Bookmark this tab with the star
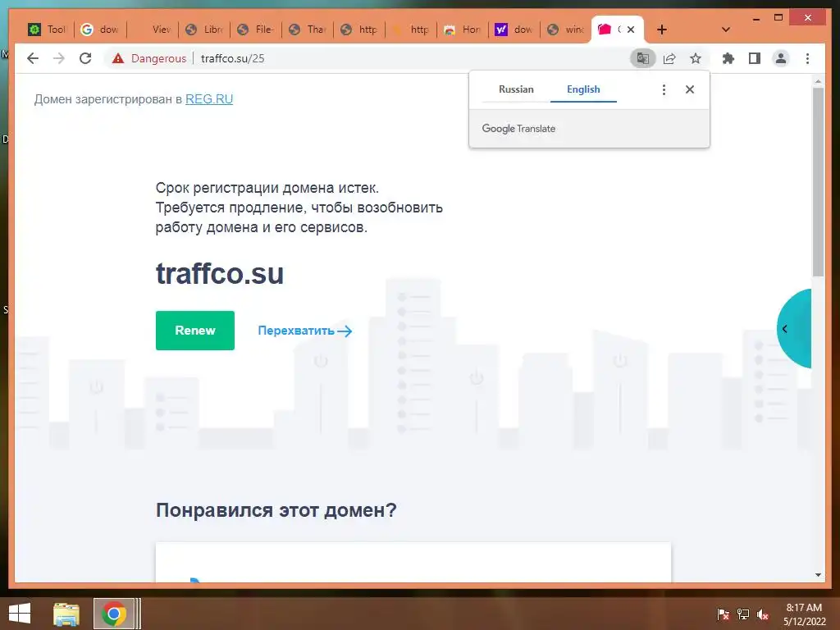The width and height of the screenshot is (840, 630). (x=696, y=58)
